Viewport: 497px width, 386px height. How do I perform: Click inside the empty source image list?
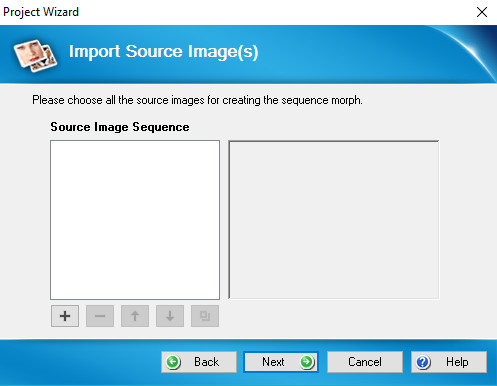click(135, 220)
